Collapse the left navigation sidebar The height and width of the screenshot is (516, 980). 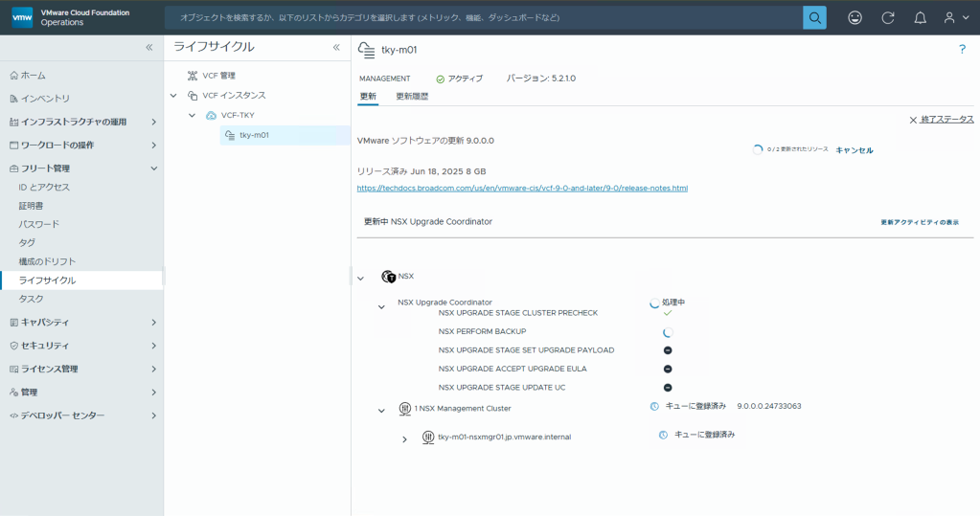click(149, 48)
